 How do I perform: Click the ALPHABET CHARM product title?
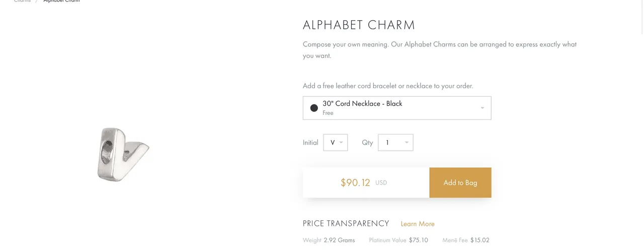tap(359, 25)
